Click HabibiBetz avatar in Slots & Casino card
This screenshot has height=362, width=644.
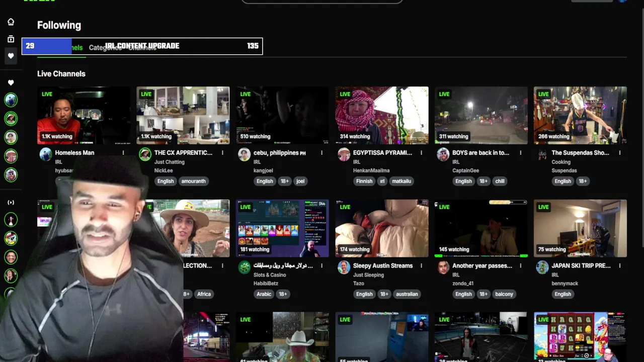tap(245, 267)
